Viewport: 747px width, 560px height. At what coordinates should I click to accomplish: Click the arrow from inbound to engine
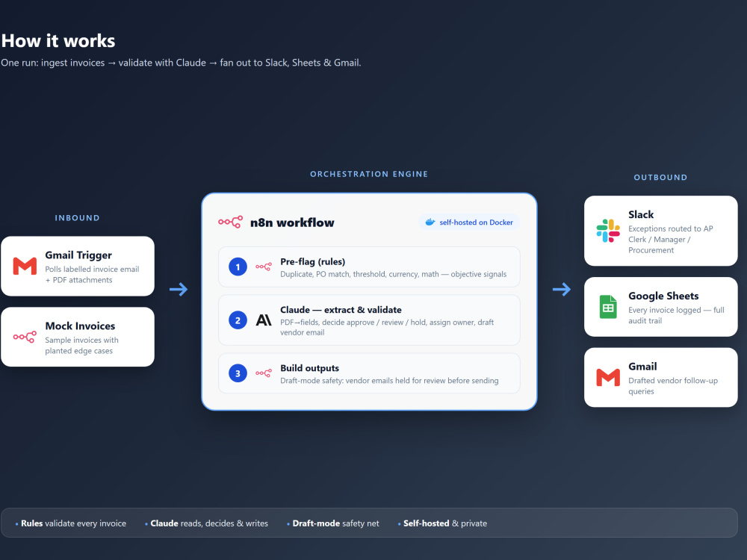pos(179,289)
